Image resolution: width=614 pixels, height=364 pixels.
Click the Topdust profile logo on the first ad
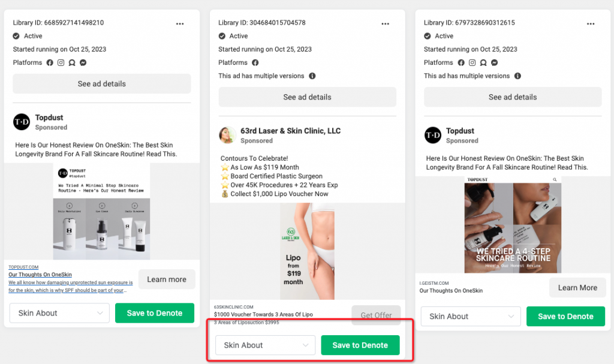(20, 122)
